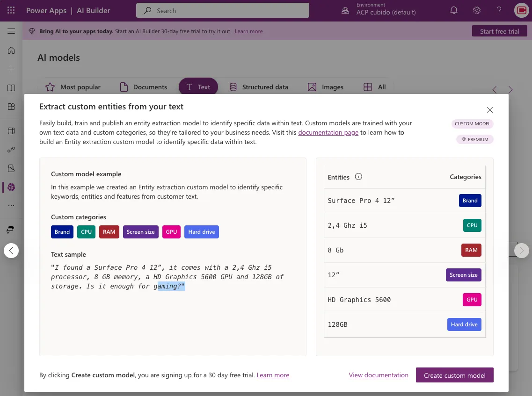Click the Search input field
Screen dimensions: 532x396
click(223, 10)
